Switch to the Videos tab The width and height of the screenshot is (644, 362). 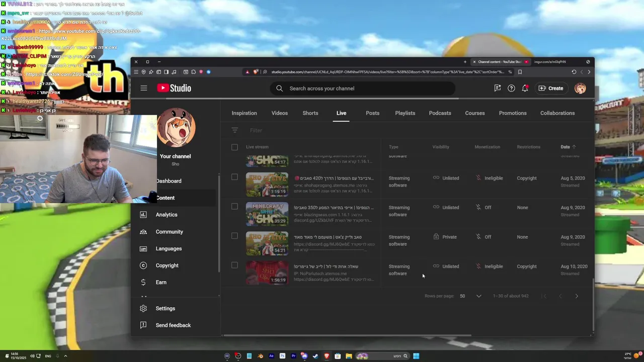pyautogui.click(x=280, y=113)
